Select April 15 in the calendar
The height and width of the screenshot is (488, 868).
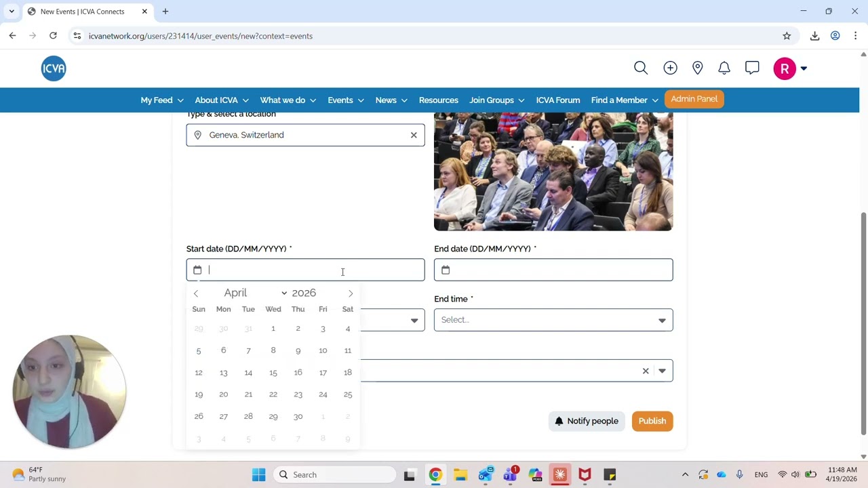pyautogui.click(x=273, y=373)
